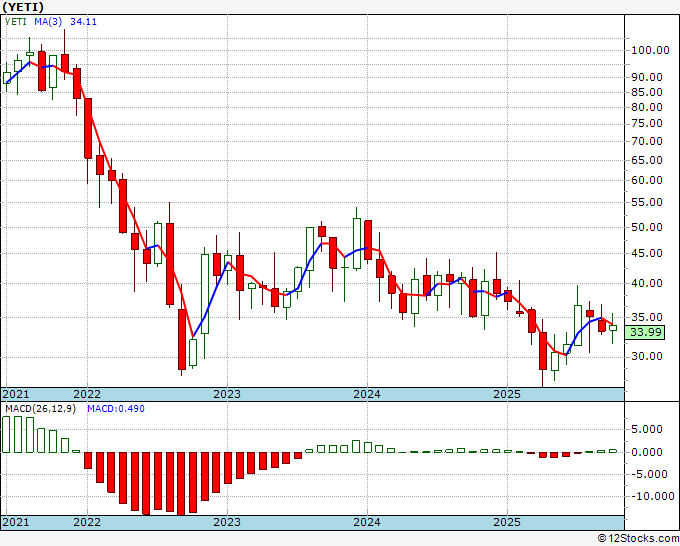Click the 50.00 price axis label
680x546 pixels.
[x=647, y=227]
